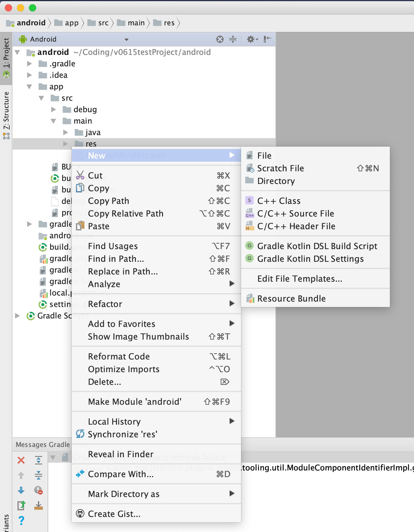Collapse the main folder arrow
Screen dimensions: 414x532
54,121
